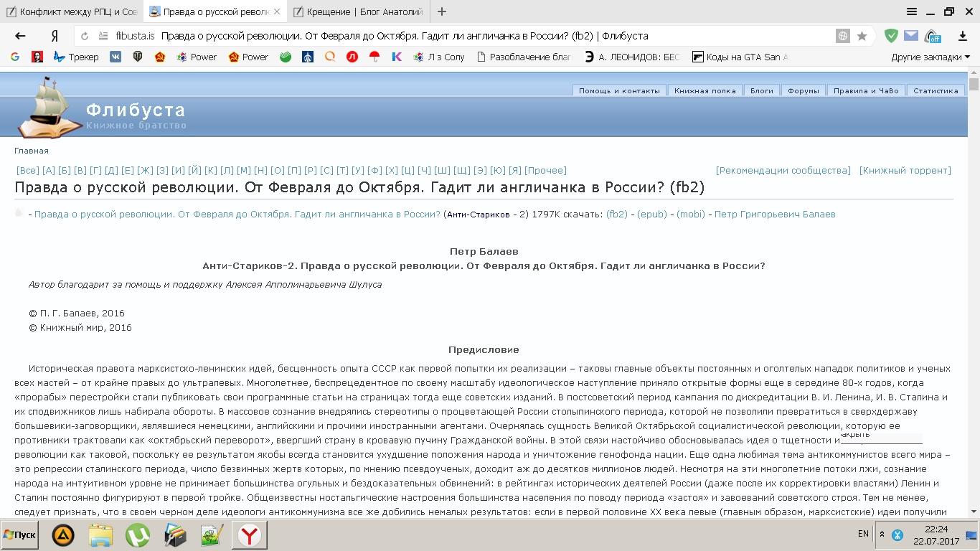Open author Петр Григорьевич Балаев link
The height and width of the screenshot is (551, 980).
[x=775, y=214]
